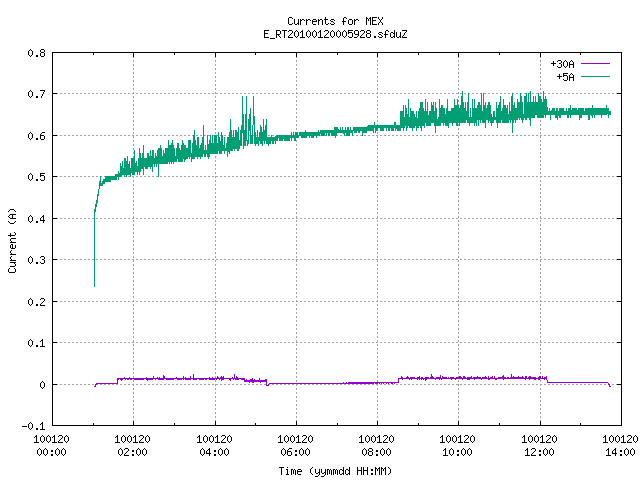Click the 0.5 y-axis tick label
The image size is (640, 480).
(36, 177)
